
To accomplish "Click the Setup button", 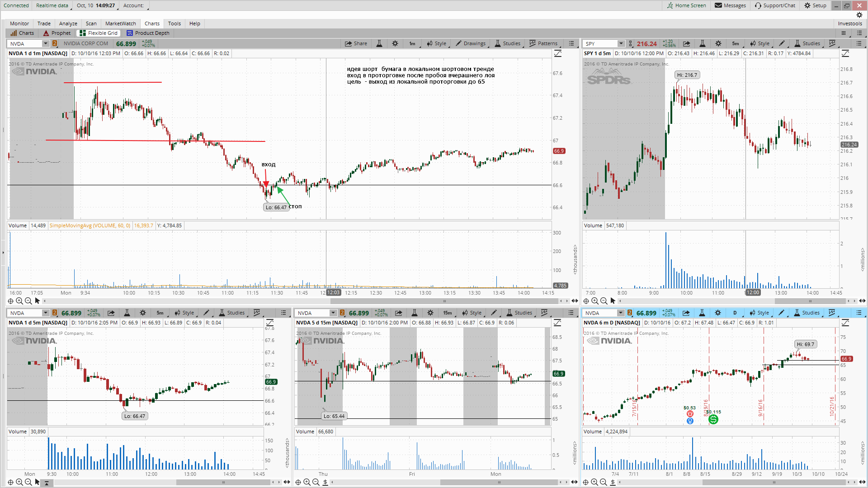I will (815, 5).
